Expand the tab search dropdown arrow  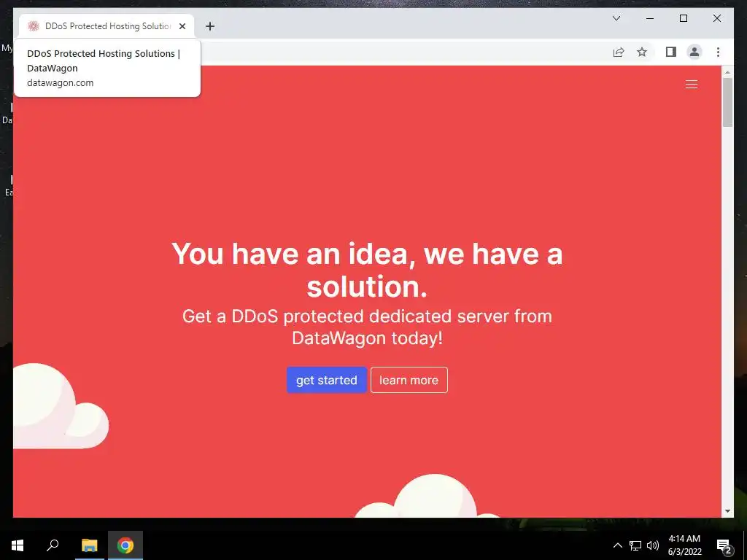616,18
